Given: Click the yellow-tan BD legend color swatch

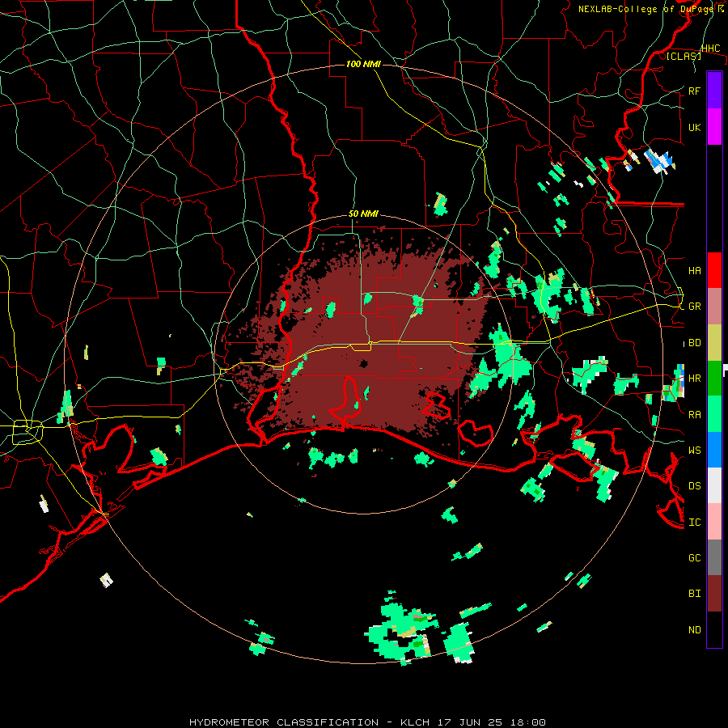Looking at the screenshot, I should (x=714, y=343).
